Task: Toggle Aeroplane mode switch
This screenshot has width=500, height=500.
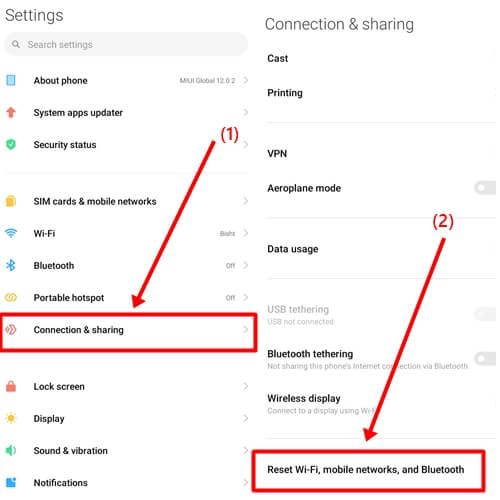Action: (485, 188)
